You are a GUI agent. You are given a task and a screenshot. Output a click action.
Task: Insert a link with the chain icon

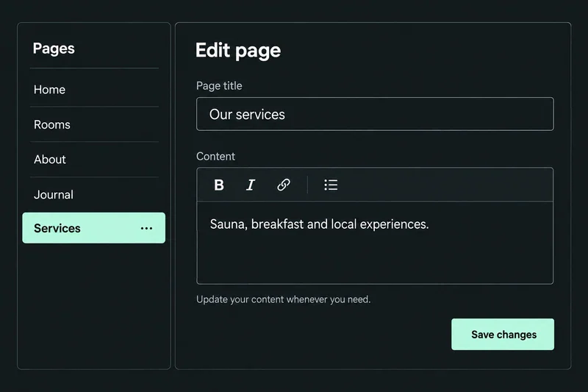coord(284,185)
